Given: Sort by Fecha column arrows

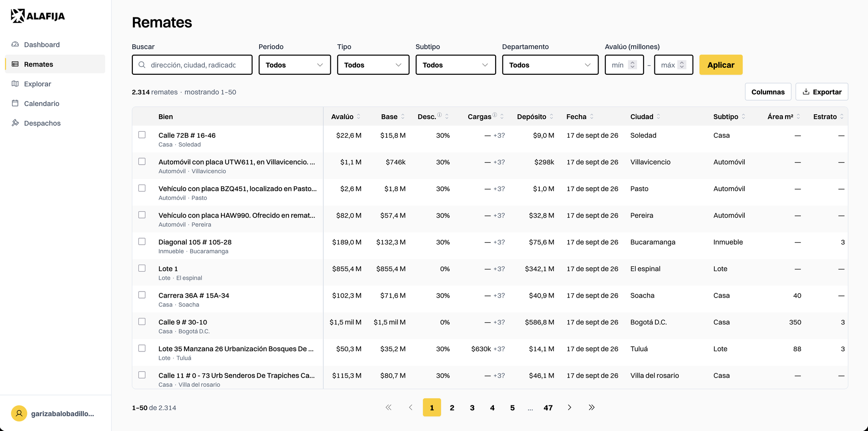Looking at the screenshot, I should (592, 116).
